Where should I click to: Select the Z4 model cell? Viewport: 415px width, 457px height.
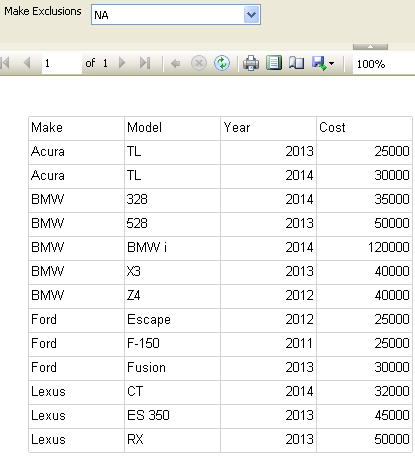click(172, 296)
